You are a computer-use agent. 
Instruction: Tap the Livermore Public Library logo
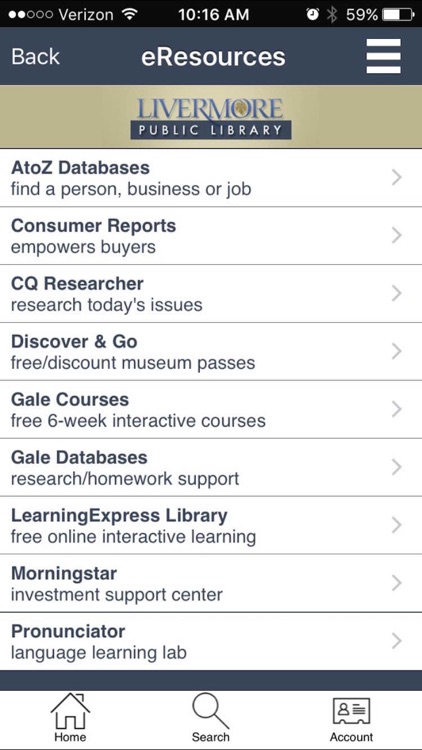(x=211, y=118)
